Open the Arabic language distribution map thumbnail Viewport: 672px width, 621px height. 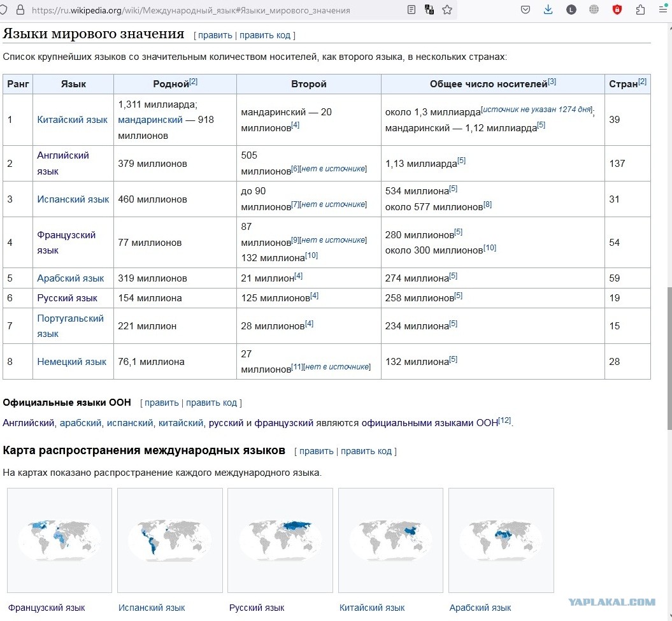click(x=501, y=540)
